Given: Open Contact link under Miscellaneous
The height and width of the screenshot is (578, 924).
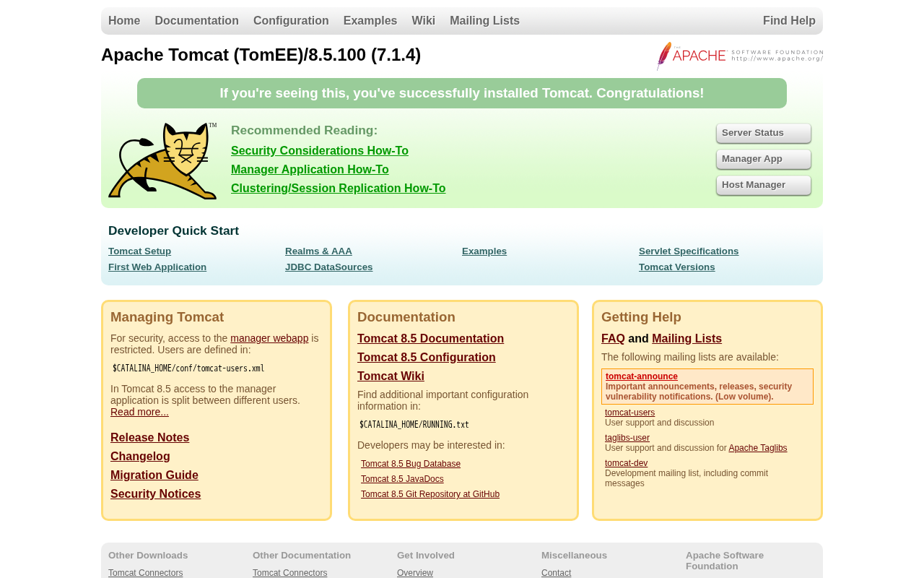Looking at the screenshot, I should click(x=556, y=573).
